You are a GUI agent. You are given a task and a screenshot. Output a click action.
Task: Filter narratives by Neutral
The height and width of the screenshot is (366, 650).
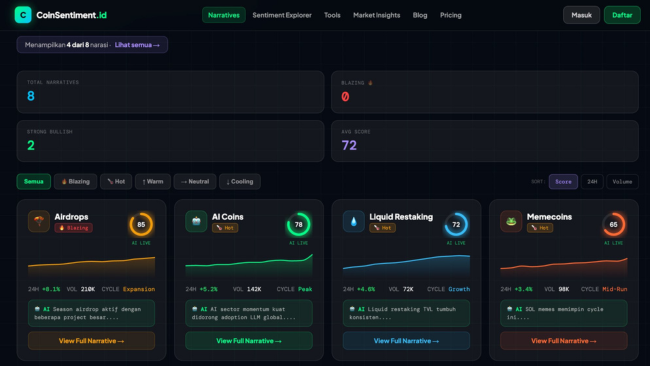pyautogui.click(x=195, y=182)
